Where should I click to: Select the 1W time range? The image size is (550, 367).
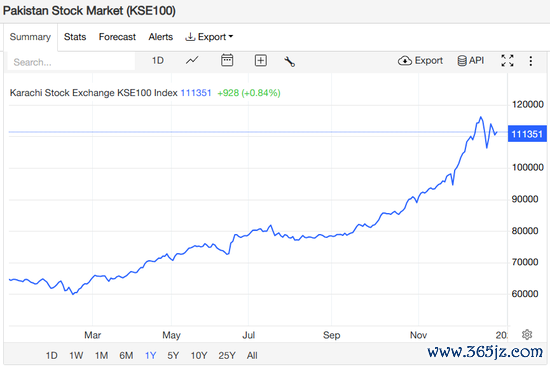76,355
